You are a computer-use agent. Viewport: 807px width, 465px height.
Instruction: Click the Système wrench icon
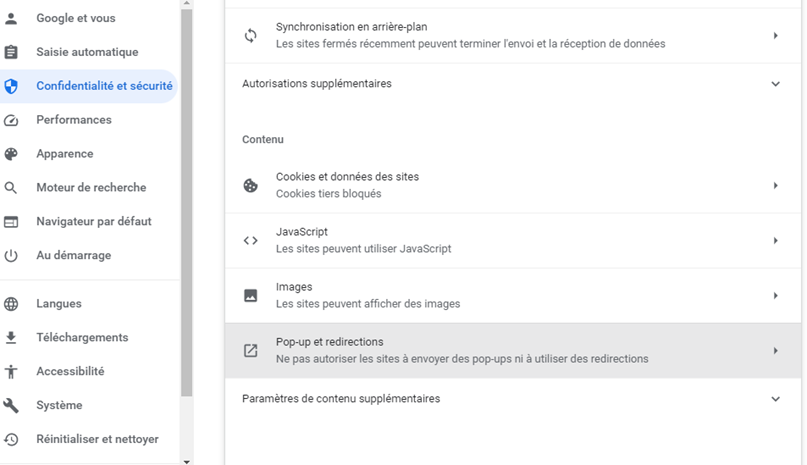click(x=11, y=406)
